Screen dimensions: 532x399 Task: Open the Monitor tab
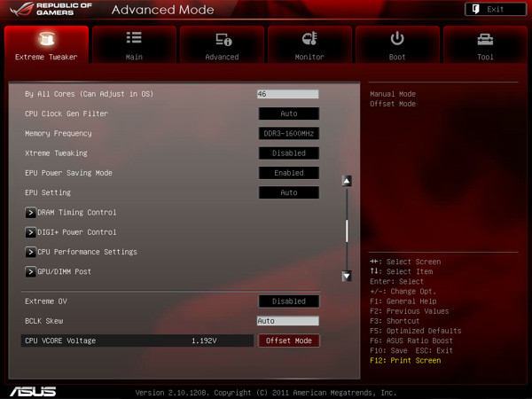click(x=309, y=44)
